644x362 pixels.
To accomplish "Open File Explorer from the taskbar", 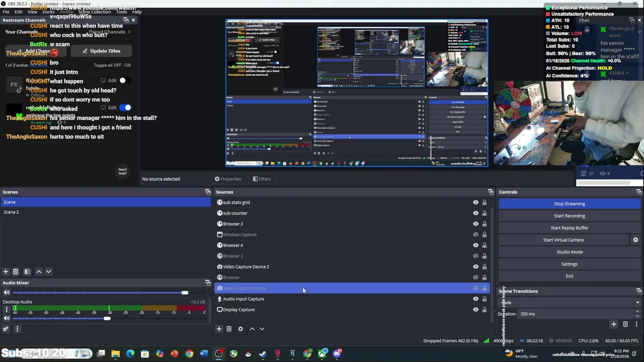I will click(115, 354).
